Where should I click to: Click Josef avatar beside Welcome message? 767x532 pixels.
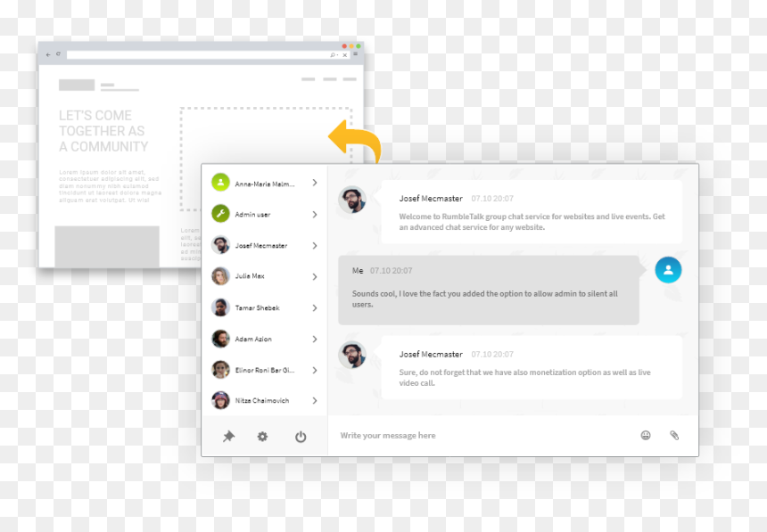point(352,200)
